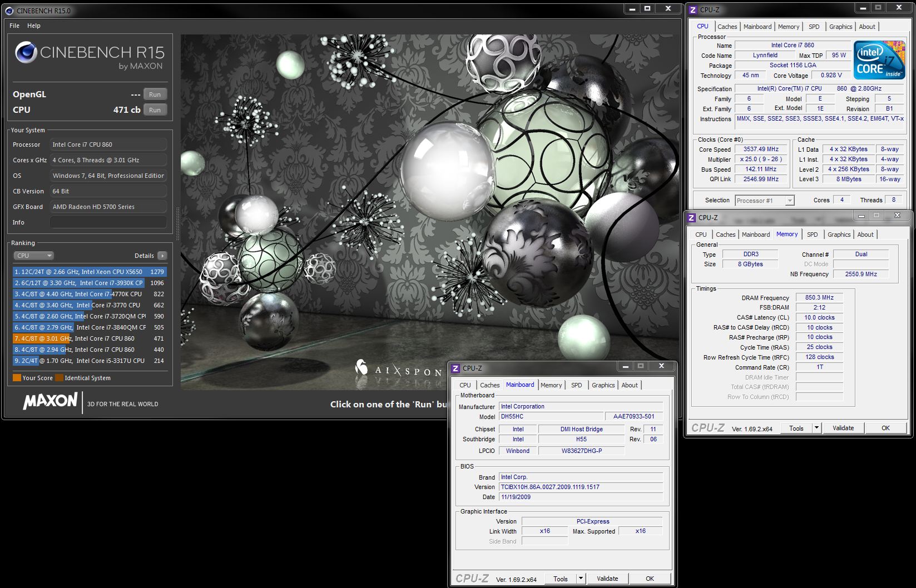Click the CPU-Z icon in the Memory window title bar
Image resolution: width=916 pixels, height=588 pixels.
(691, 218)
